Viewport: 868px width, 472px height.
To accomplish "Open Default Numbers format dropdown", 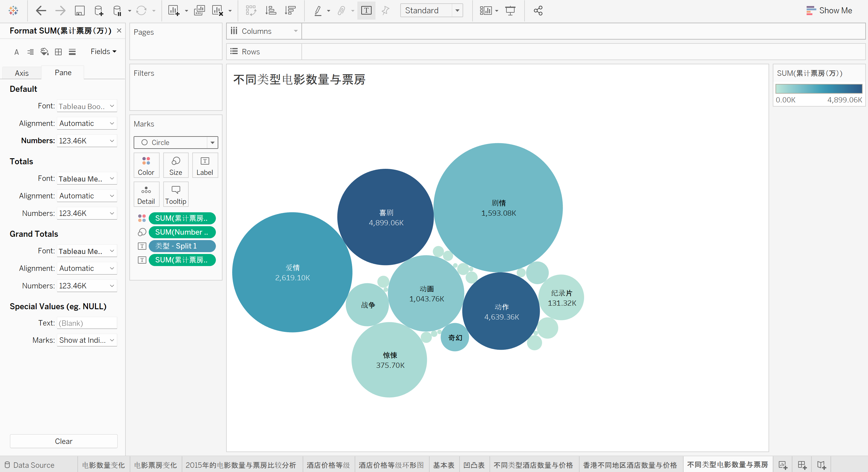I will coord(86,141).
